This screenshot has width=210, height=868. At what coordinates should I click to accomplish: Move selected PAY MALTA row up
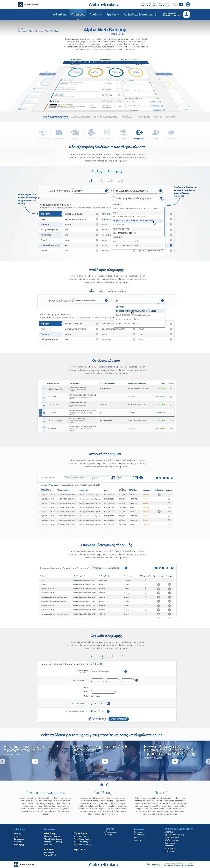pyautogui.click(x=40, y=411)
